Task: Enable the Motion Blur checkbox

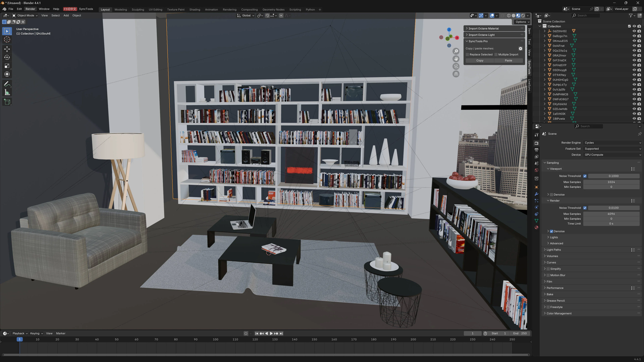Action: pyautogui.click(x=548, y=275)
